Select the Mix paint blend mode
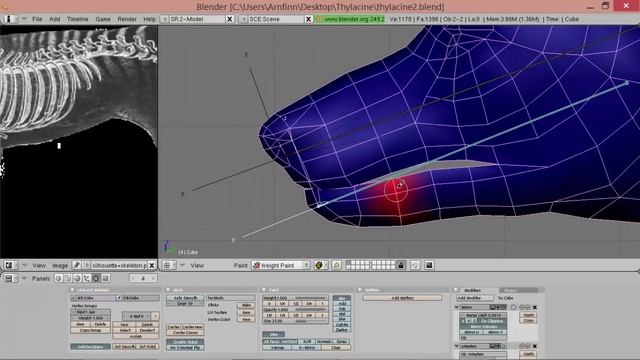Screen dimensions: 640x360 (342, 298)
